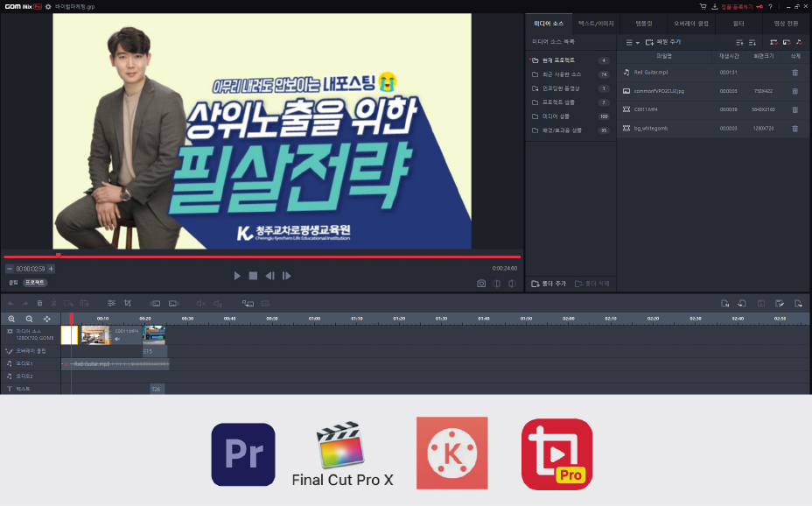The height and width of the screenshot is (506, 812).
Task: Select the crop tool in timeline toolbar
Action: [128, 304]
